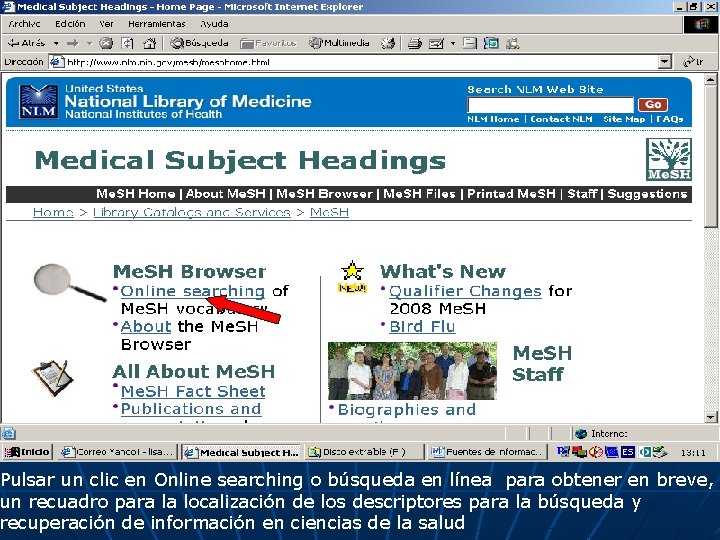
Task: Click the Stop loading icon
Action: pos(106,43)
